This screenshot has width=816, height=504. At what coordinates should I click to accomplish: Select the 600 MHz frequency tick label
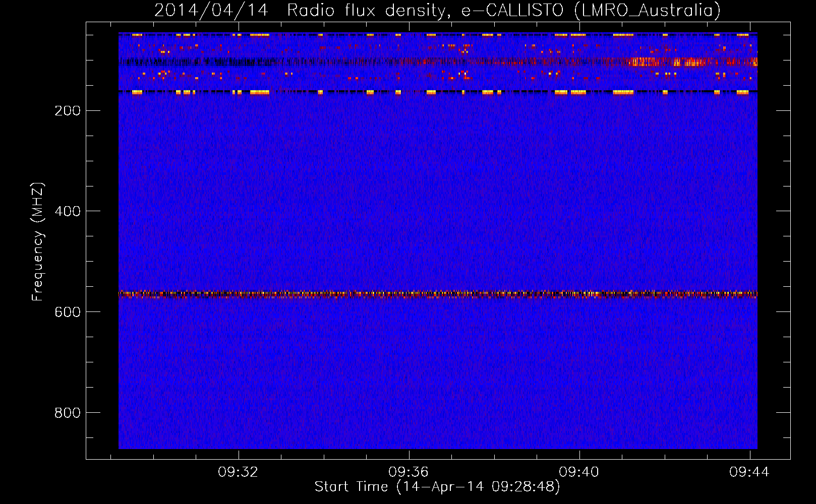(68, 312)
